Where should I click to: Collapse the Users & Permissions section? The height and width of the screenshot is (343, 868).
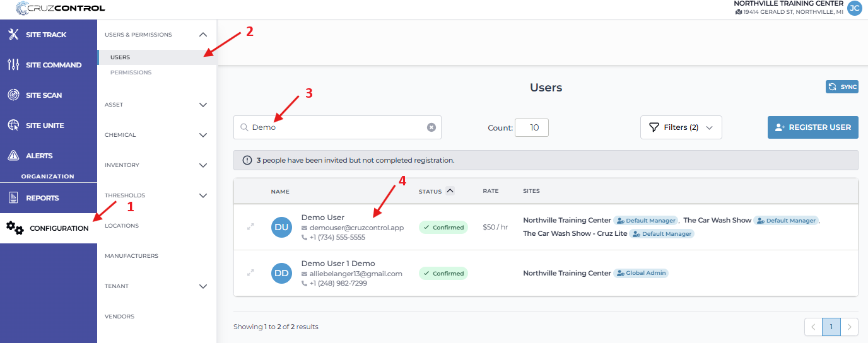pos(202,35)
